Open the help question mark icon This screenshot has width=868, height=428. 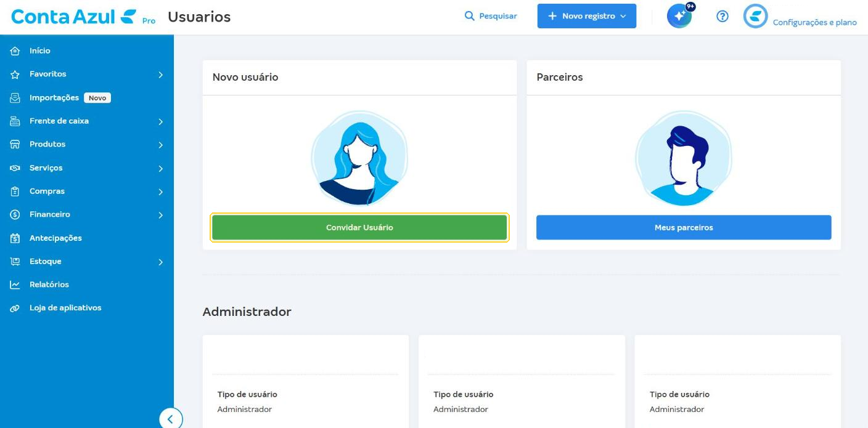(x=723, y=17)
